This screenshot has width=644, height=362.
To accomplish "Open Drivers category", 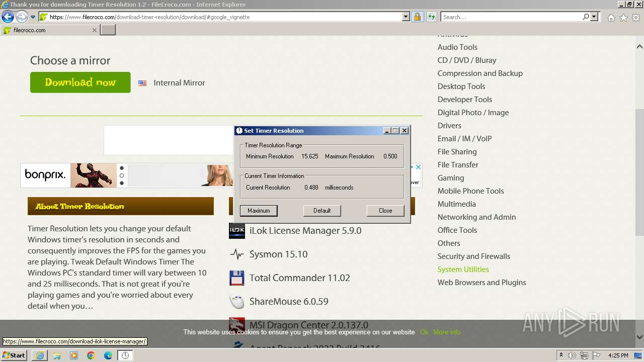I will pyautogui.click(x=449, y=126).
